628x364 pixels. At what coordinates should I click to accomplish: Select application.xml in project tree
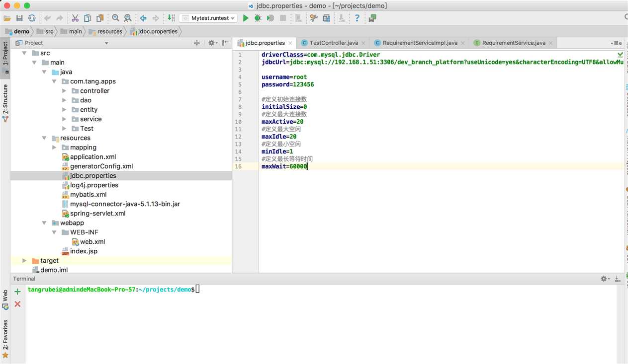click(x=93, y=157)
